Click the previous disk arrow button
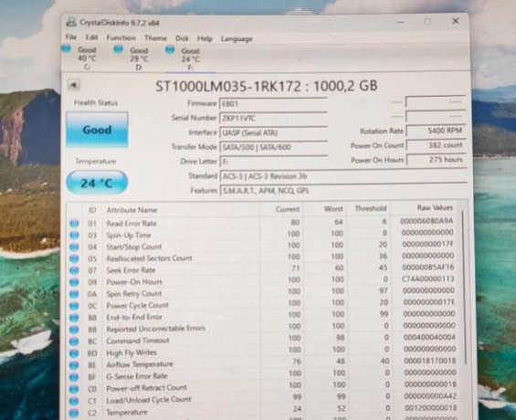The image size is (516, 420). 74,85
